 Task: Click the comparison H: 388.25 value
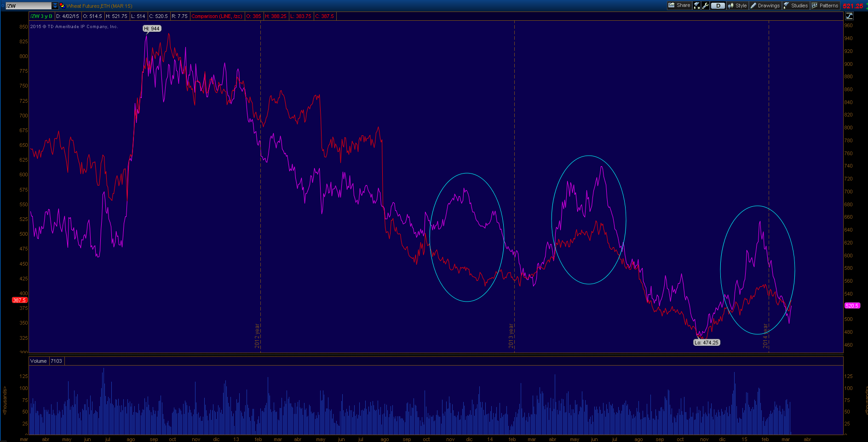pyautogui.click(x=276, y=16)
